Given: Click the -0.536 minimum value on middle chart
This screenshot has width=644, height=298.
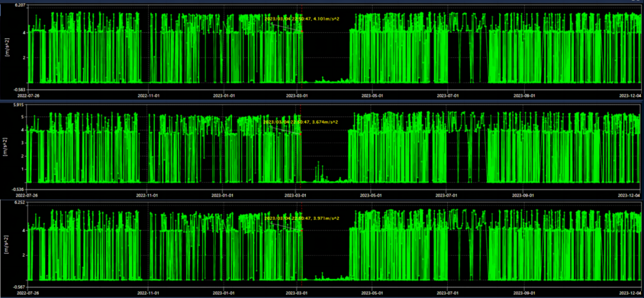Looking at the screenshot, I should pos(19,189).
